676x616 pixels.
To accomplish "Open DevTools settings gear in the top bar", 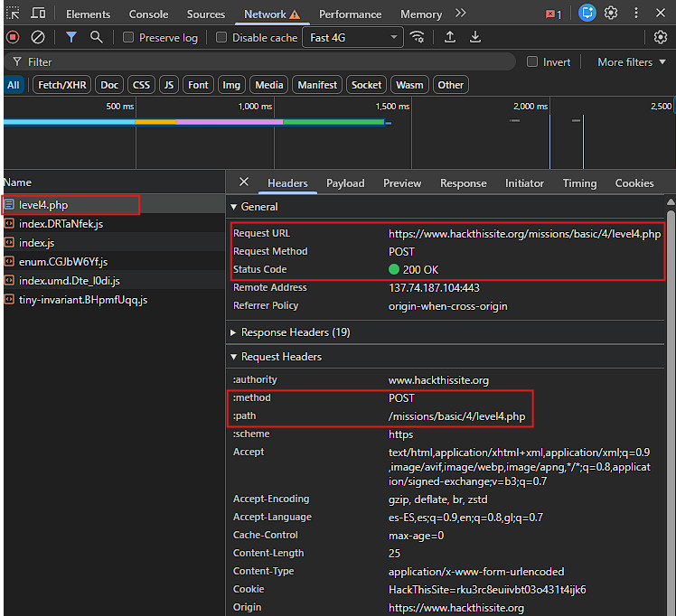I will (x=611, y=13).
